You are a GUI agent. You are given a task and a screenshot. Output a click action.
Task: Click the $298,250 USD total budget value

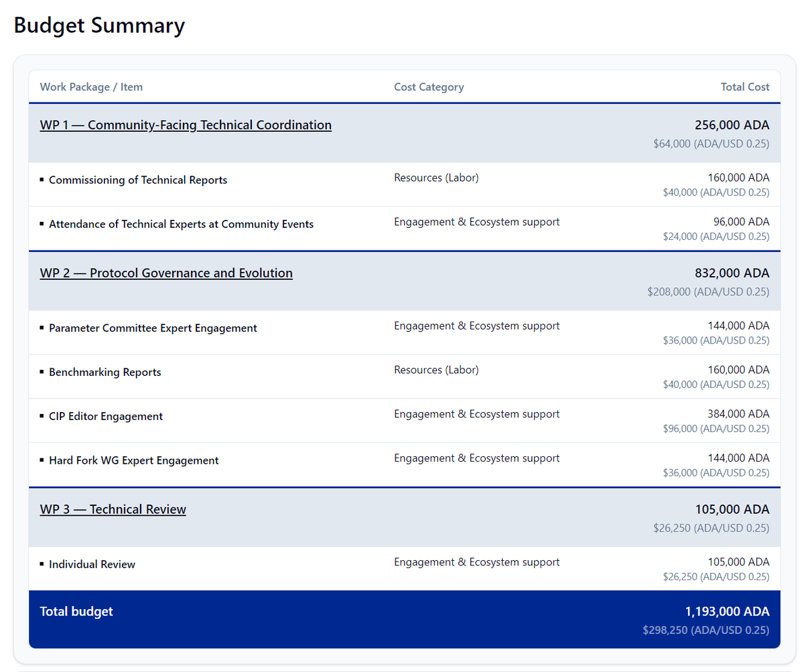(706, 630)
